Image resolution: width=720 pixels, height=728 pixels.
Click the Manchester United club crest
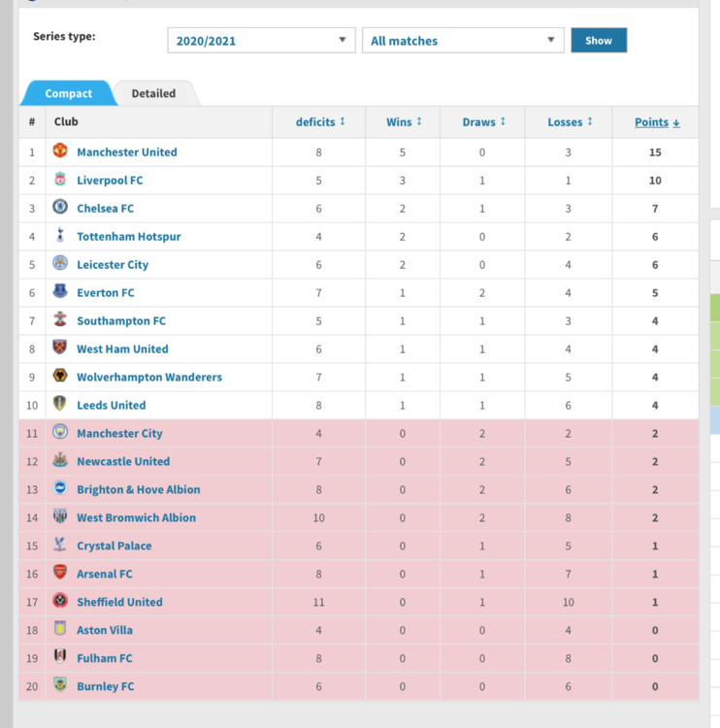coord(60,150)
